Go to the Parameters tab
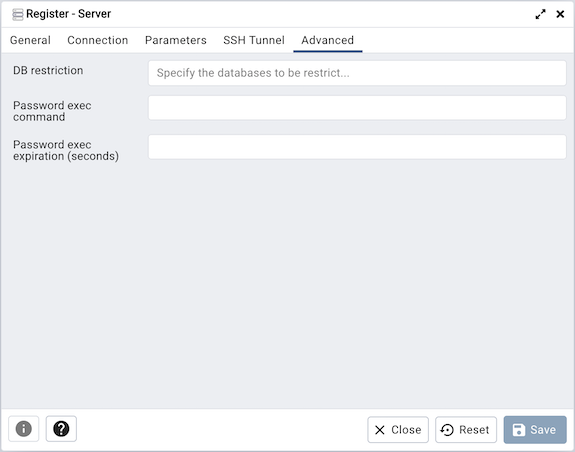The image size is (575, 452). pos(176,40)
